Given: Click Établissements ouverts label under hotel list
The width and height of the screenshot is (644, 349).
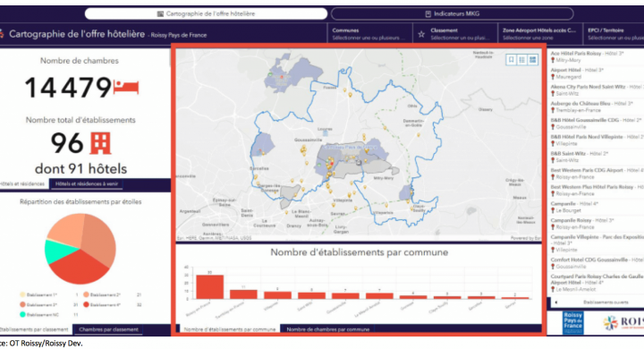Looking at the screenshot, I should pyautogui.click(x=606, y=302).
